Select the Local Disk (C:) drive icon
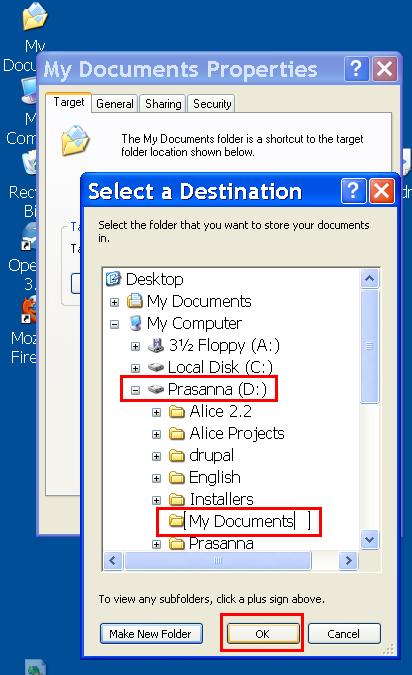412x675 pixels. click(x=156, y=367)
